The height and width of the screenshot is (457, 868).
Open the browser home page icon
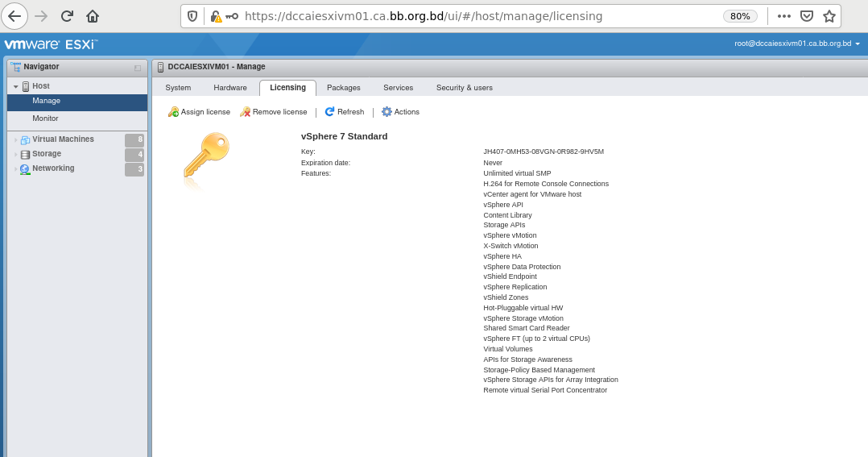click(x=93, y=16)
